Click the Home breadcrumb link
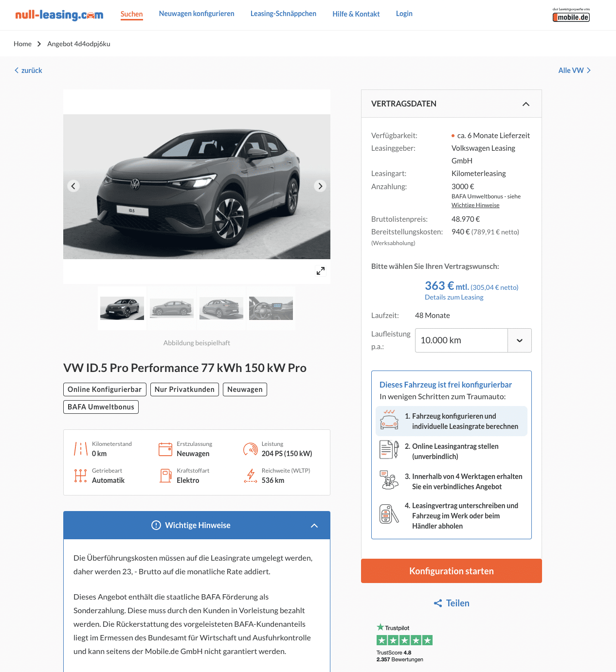Screen dimensions: 616x672 [x=22, y=44]
